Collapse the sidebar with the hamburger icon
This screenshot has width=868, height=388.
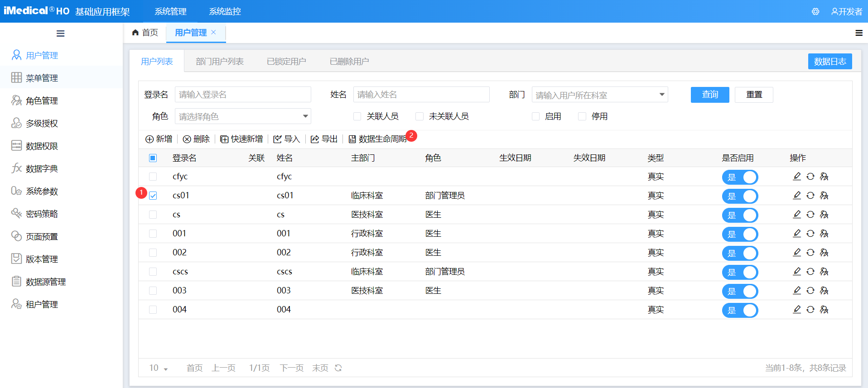point(60,34)
